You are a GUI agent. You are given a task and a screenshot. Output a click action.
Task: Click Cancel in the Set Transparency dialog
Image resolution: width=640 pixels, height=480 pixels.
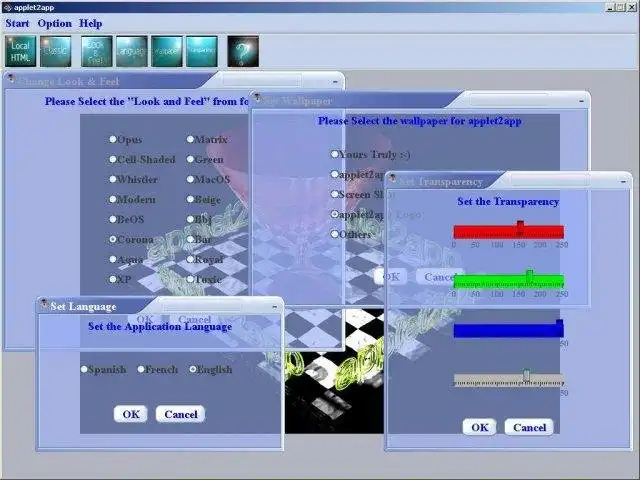529,427
